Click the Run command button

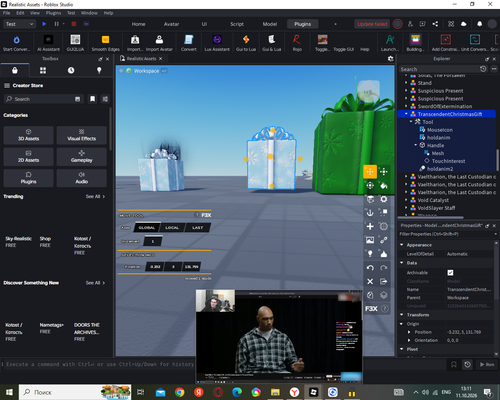click(x=487, y=364)
